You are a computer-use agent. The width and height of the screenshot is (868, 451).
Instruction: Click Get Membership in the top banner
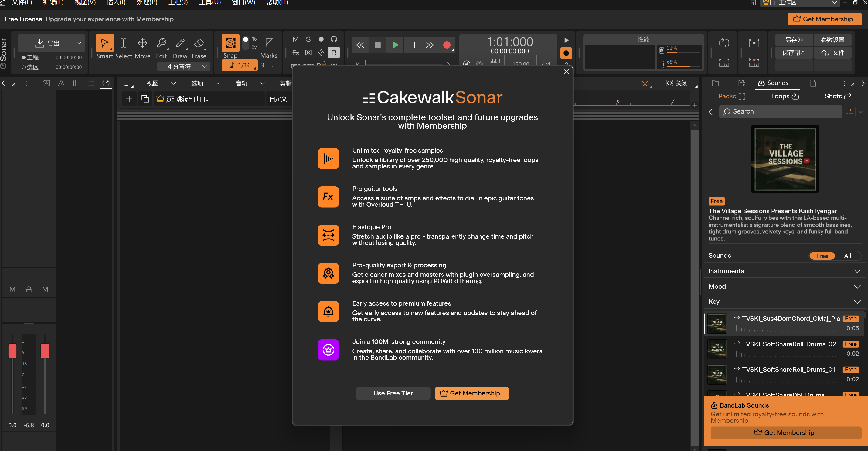click(x=824, y=19)
